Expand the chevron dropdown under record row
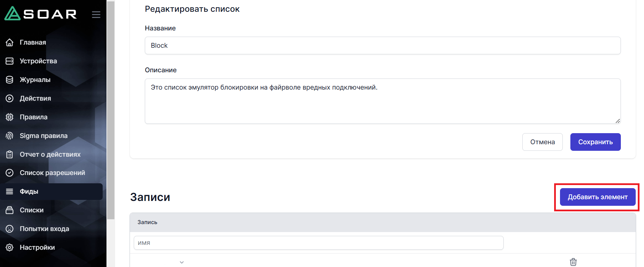Image resolution: width=644 pixels, height=267 pixels. pyautogui.click(x=182, y=262)
